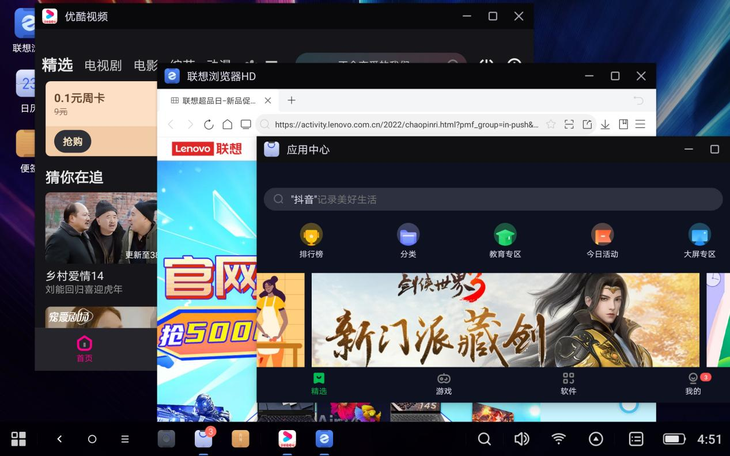The image size is (730, 456).
Task: Click the browser URL address bar
Action: pyautogui.click(x=405, y=125)
